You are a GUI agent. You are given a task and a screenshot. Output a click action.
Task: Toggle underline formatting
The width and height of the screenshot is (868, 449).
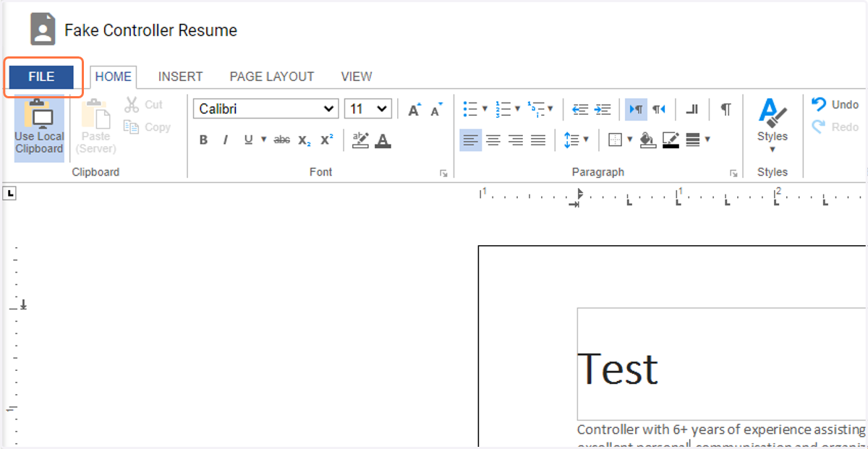(x=248, y=140)
